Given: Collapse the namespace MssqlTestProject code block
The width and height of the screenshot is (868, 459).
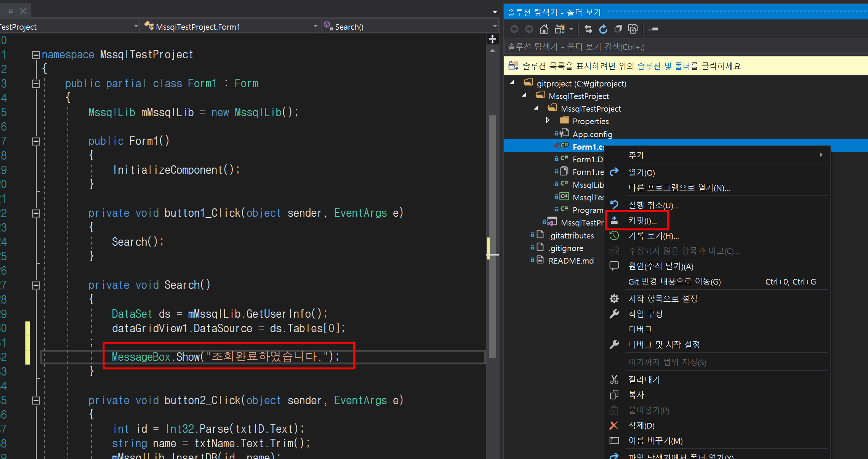Looking at the screenshot, I should tap(36, 55).
